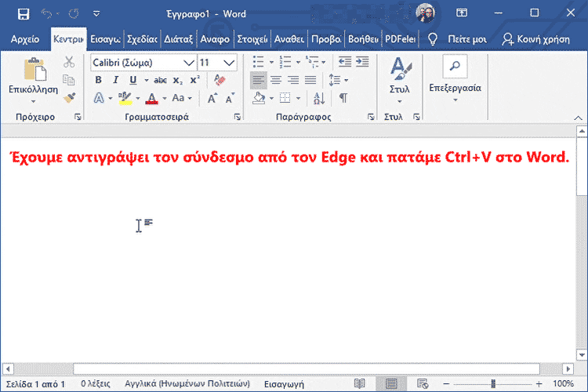Open line and paragraph spacing menu
Image resolution: width=588 pixels, height=392 pixels.
(338, 80)
